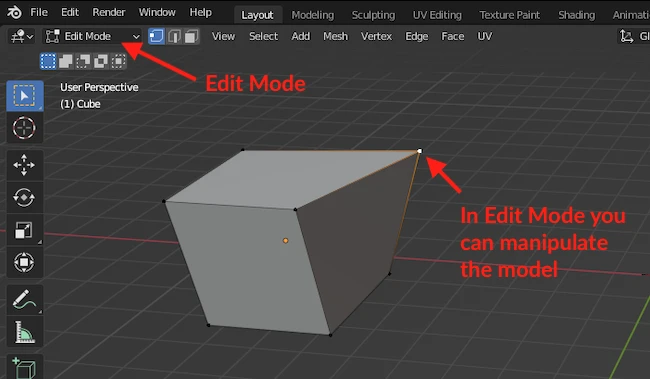Select the Scale tool
This screenshot has width=650, height=379.
(x=24, y=230)
